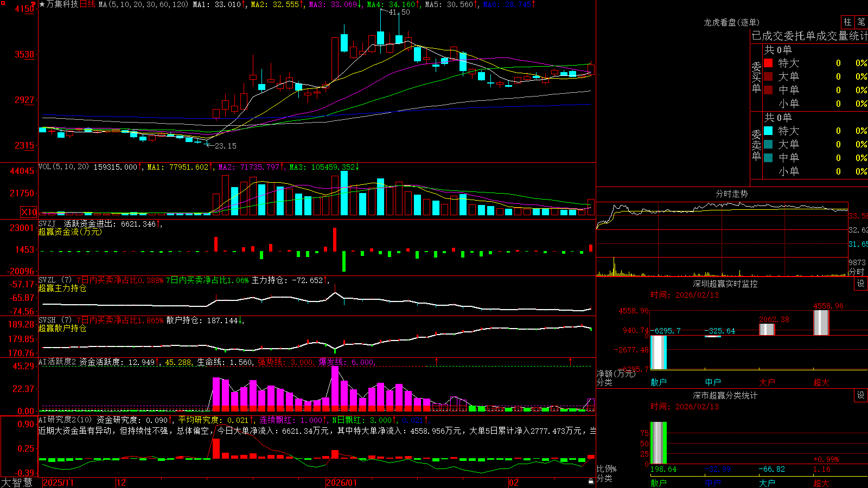Click the 2026/01 date marker on the timeline
This screenshot has height=488, width=868.
[x=341, y=483]
